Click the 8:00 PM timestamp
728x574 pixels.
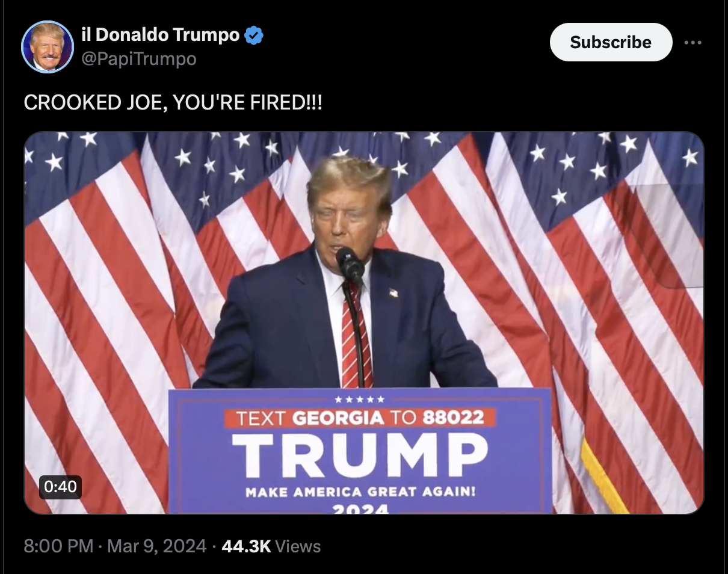point(59,546)
